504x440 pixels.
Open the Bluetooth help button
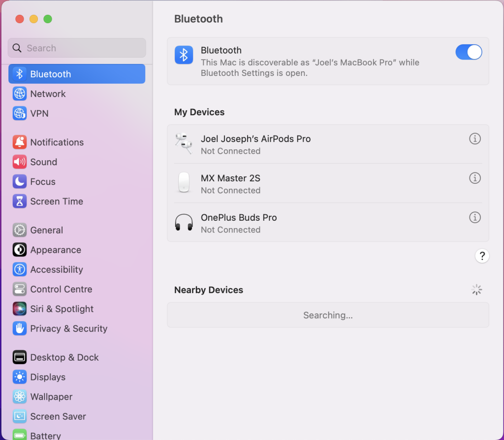[x=482, y=256]
